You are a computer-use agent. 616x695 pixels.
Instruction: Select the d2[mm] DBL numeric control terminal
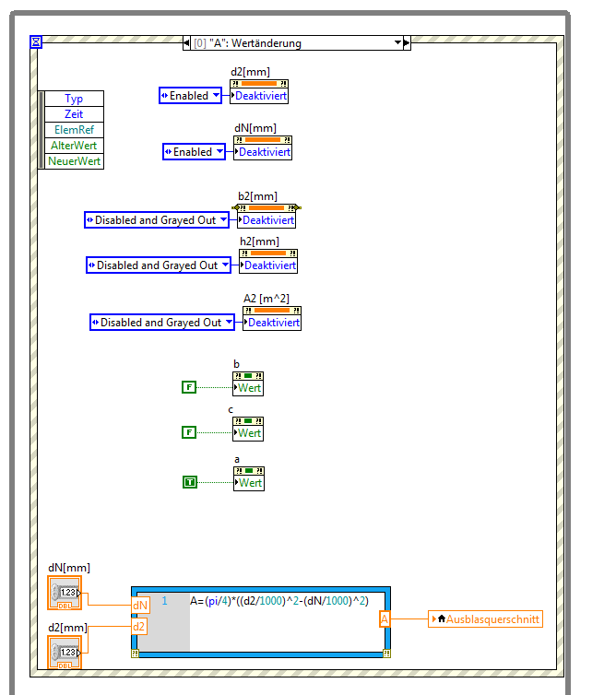click(65, 653)
